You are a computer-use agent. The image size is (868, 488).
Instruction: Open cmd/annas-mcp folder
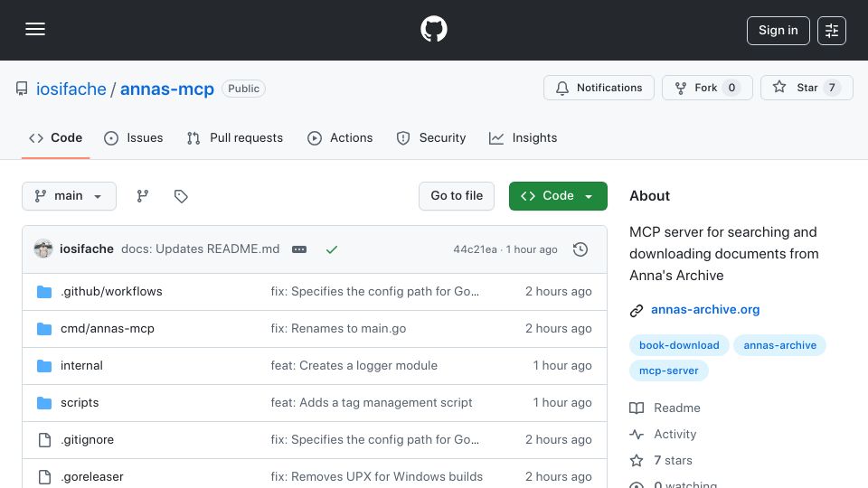coord(108,329)
